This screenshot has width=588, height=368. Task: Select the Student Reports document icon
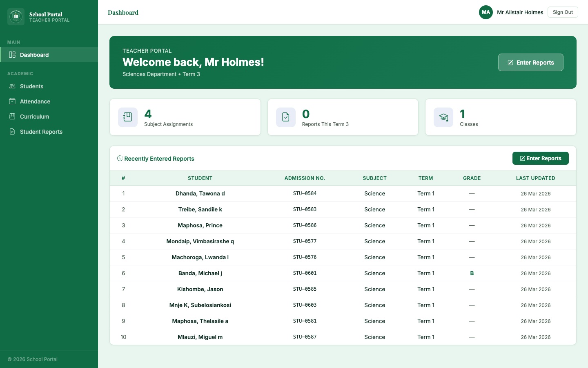tap(12, 132)
